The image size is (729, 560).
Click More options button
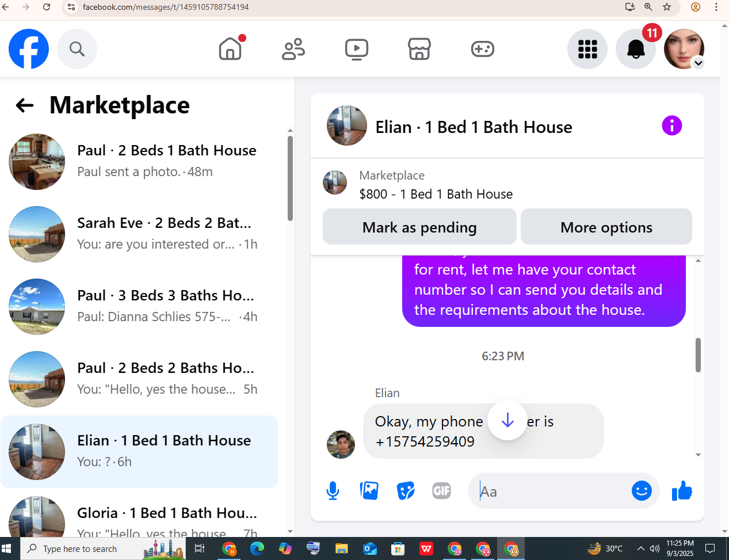(606, 227)
